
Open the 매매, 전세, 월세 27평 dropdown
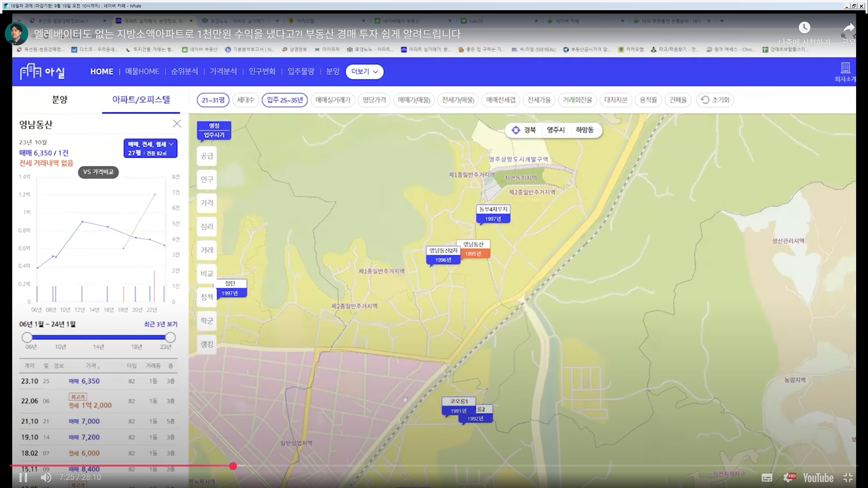pyautogui.click(x=150, y=148)
